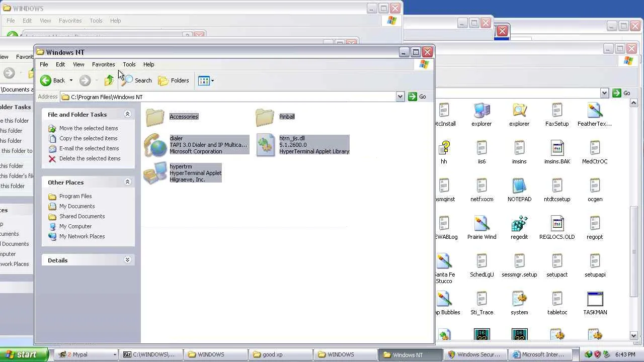Viewport: 644px width, 362px height.
Task: Click the Go button in Windows NT window
Action: point(417,97)
